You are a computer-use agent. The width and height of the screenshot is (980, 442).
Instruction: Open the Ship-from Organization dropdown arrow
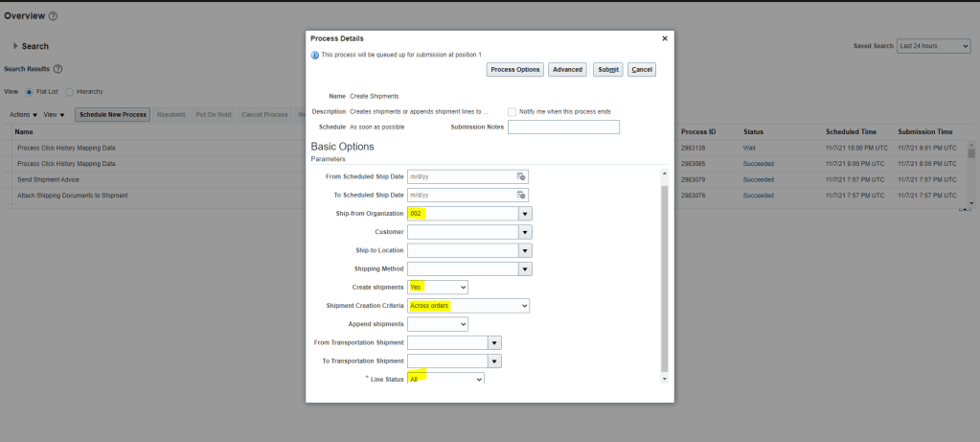click(x=525, y=214)
